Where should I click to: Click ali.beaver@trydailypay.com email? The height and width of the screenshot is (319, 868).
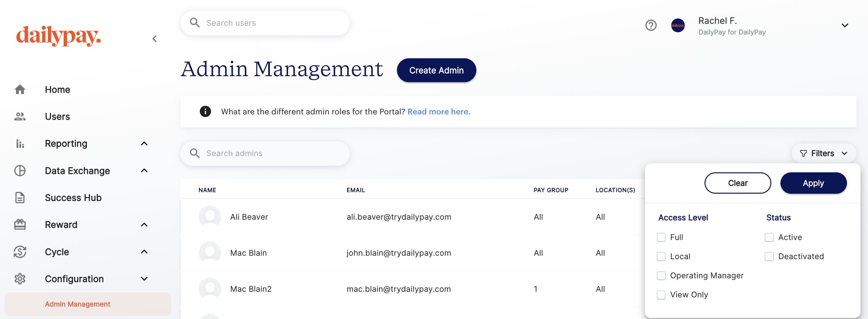pos(399,217)
